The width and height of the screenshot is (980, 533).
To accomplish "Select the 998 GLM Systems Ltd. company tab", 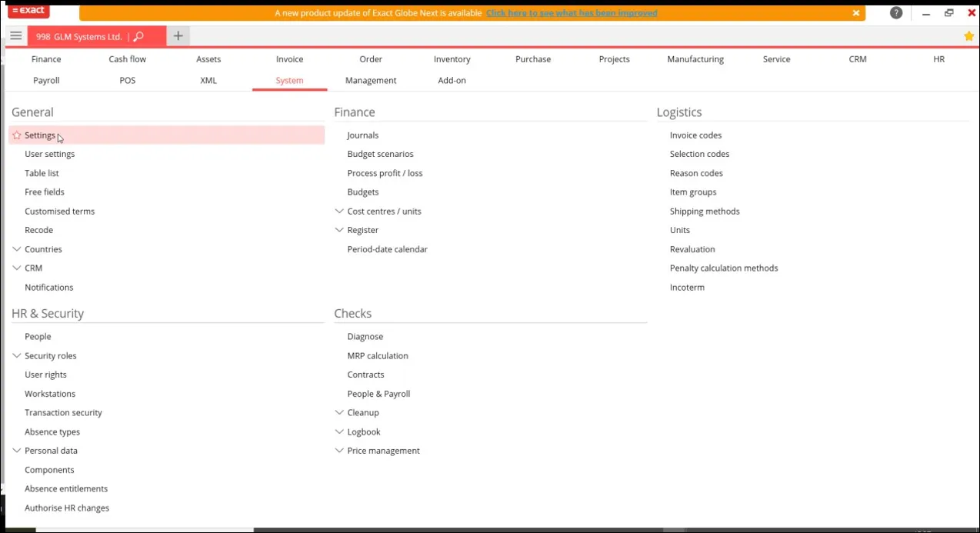I will (x=79, y=35).
